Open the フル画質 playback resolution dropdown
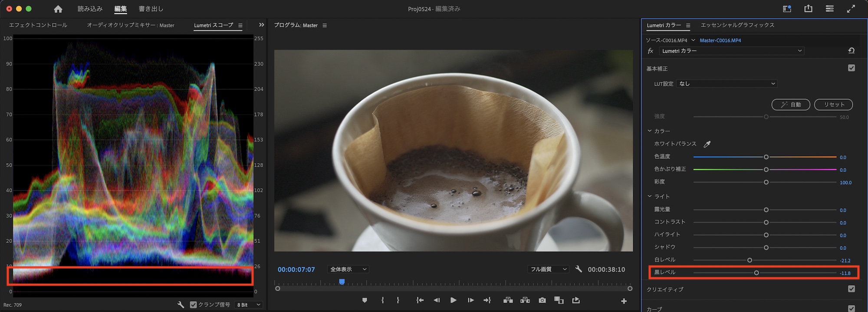The image size is (868, 312). pyautogui.click(x=548, y=269)
